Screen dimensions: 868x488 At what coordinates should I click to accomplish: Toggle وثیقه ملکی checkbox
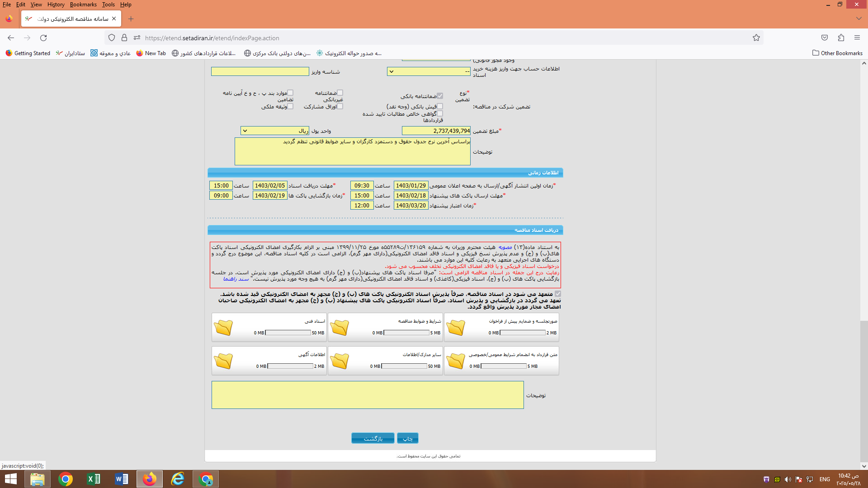click(x=290, y=106)
